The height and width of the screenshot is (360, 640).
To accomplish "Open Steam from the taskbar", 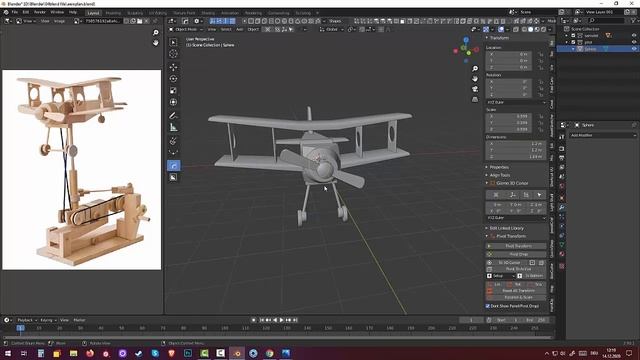I will (139, 353).
